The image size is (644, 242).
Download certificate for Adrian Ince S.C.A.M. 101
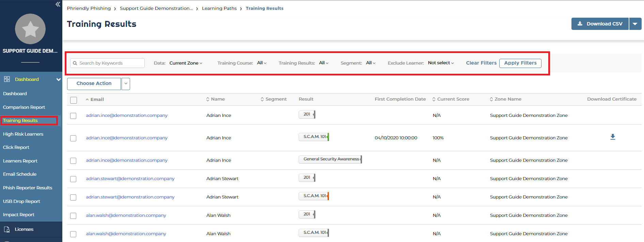(x=612, y=137)
